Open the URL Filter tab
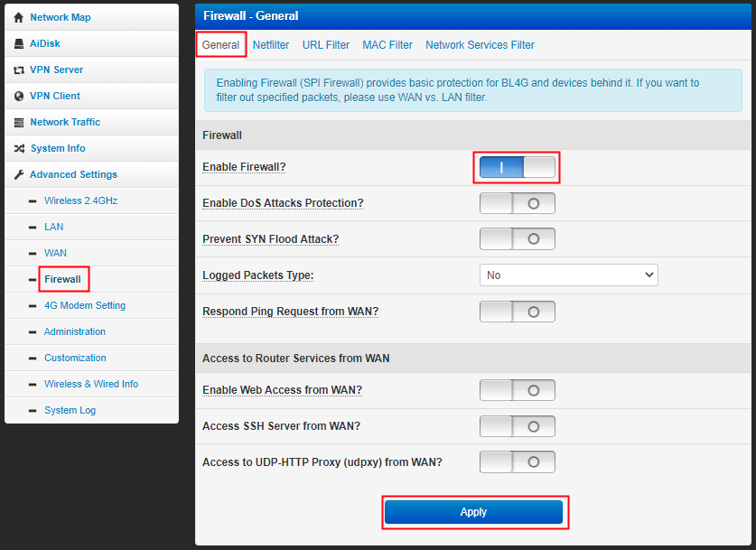The width and height of the screenshot is (756, 550). [325, 45]
